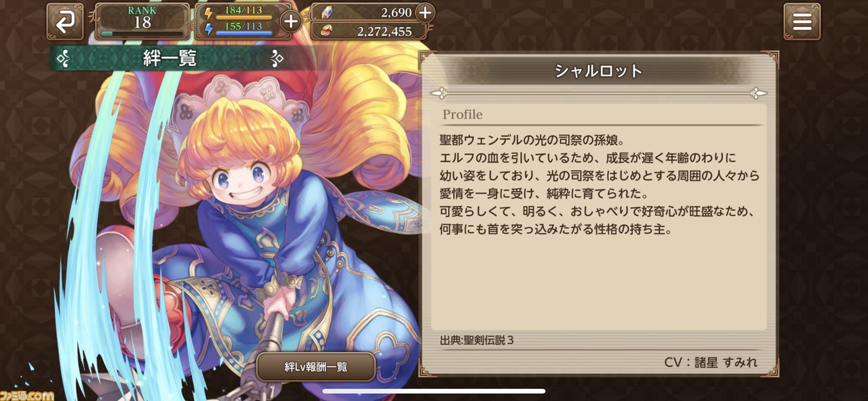This screenshot has height=401, width=868.
Task: Tap the back arrow button
Action: pos(65,22)
